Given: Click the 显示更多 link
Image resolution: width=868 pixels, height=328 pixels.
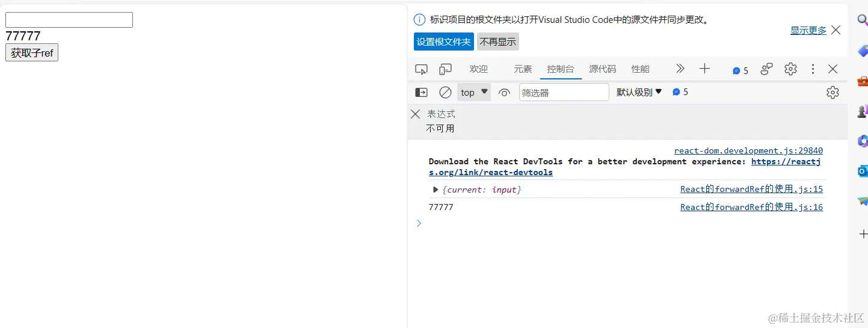Looking at the screenshot, I should [808, 30].
